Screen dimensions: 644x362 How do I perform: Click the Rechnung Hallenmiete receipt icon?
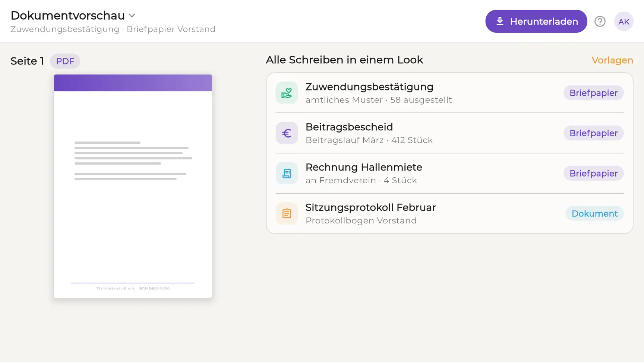pos(287,173)
